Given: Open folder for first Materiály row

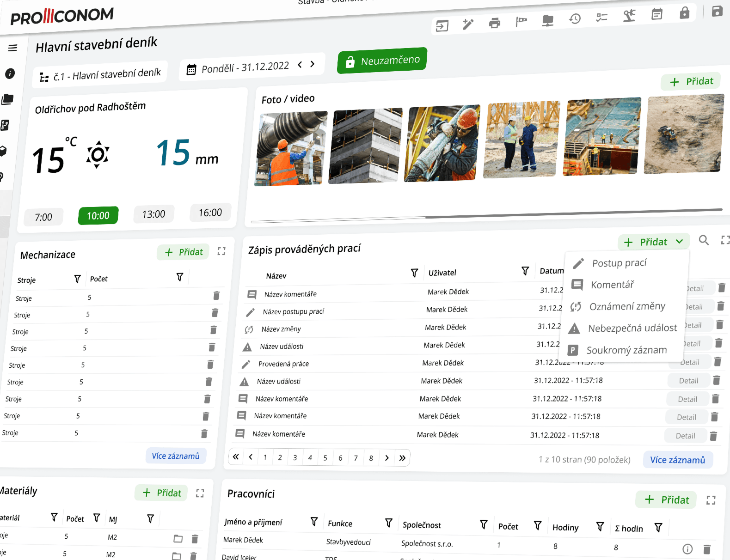Looking at the screenshot, I should pos(178,538).
